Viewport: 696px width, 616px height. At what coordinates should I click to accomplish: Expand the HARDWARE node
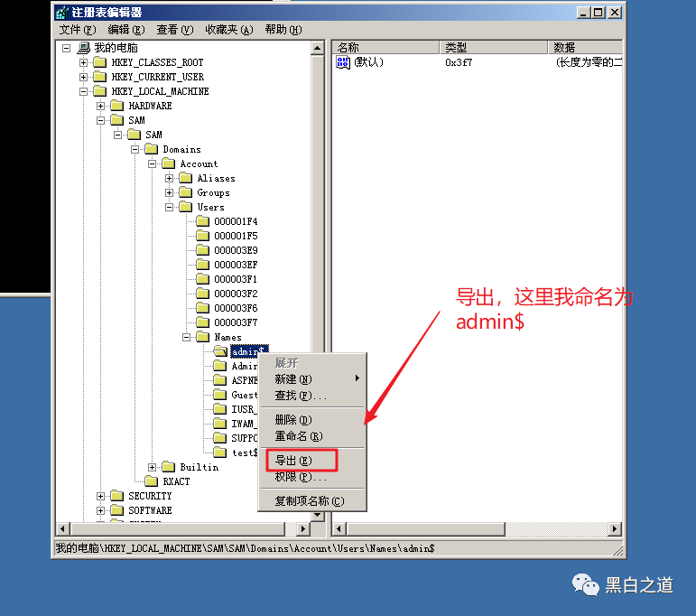(100, 107)
